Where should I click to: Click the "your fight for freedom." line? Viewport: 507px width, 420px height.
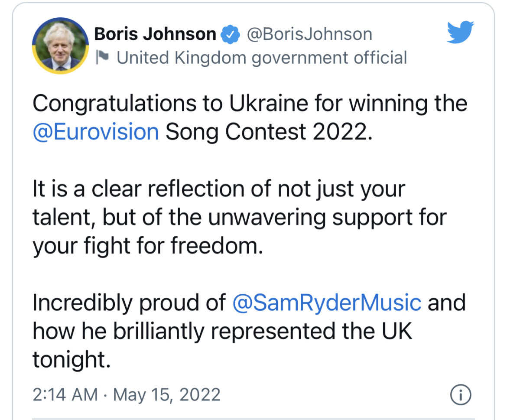pos(148,246)
